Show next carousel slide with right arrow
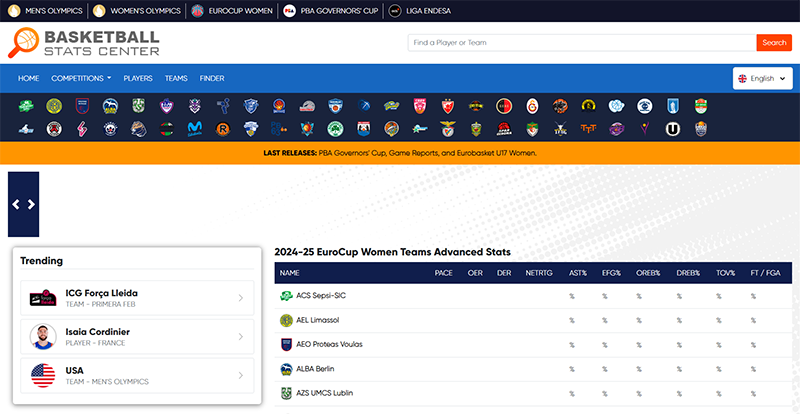 tap(31, 204)
